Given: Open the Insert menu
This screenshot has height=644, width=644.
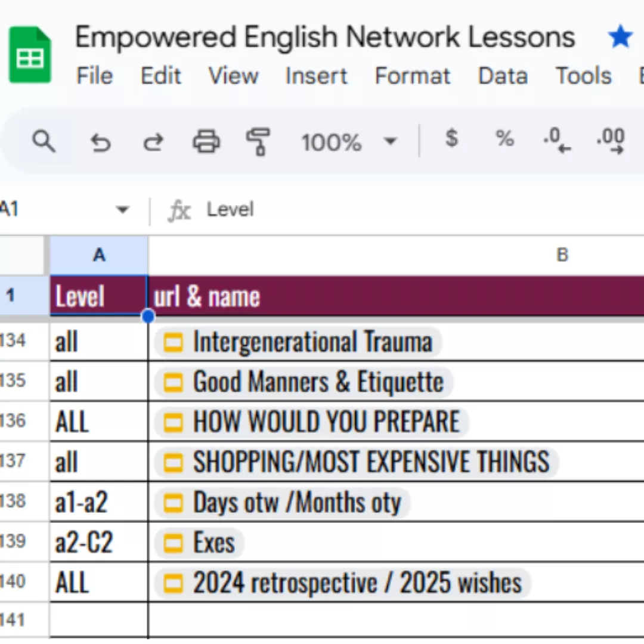Looking at the screenshot, I should pos(316,76).
